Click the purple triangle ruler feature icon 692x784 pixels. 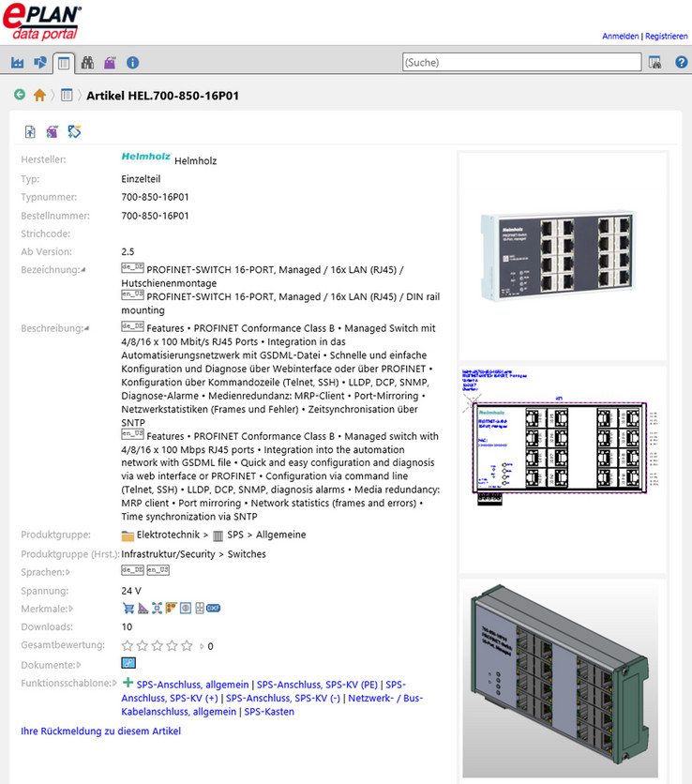click(143, 608)
